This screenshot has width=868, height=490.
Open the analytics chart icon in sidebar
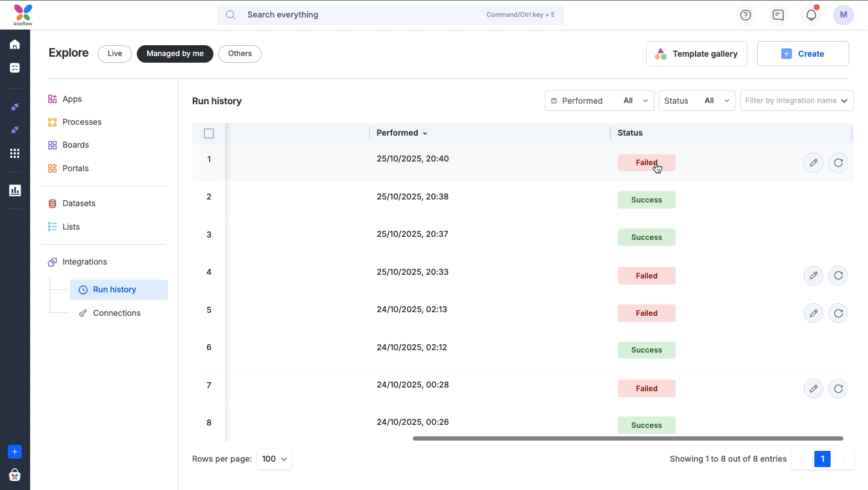click(x=15, y=190)
